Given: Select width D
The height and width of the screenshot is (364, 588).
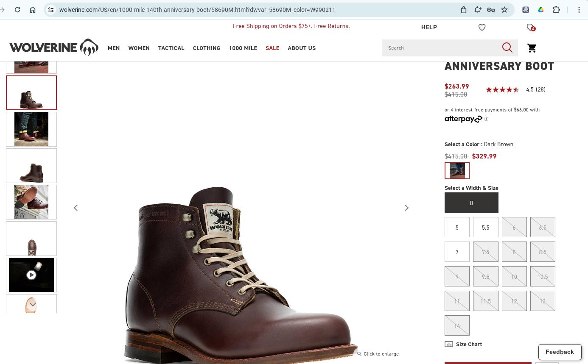Looking at the screenshot, I should (x=471, y=203).
